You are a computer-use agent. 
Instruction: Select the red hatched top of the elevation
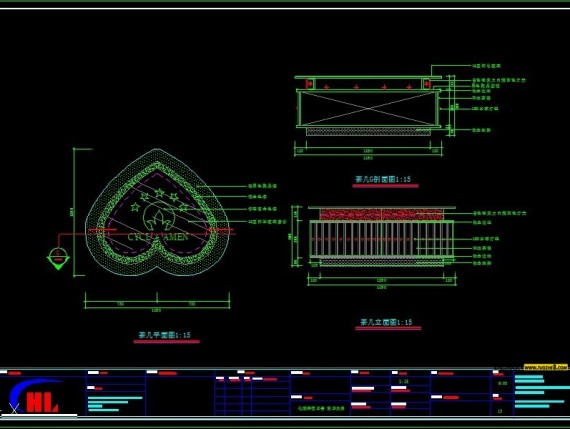coord(381,214)
